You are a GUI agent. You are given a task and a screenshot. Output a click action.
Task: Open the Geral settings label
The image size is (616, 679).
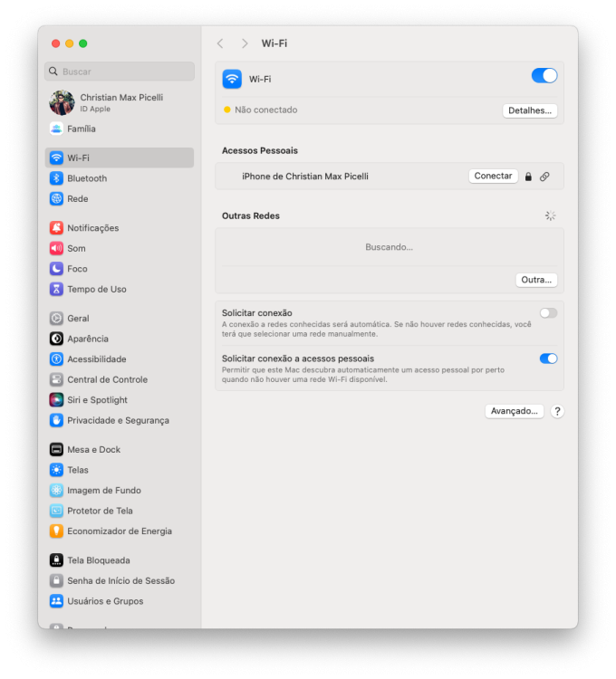tap(78, 319)
